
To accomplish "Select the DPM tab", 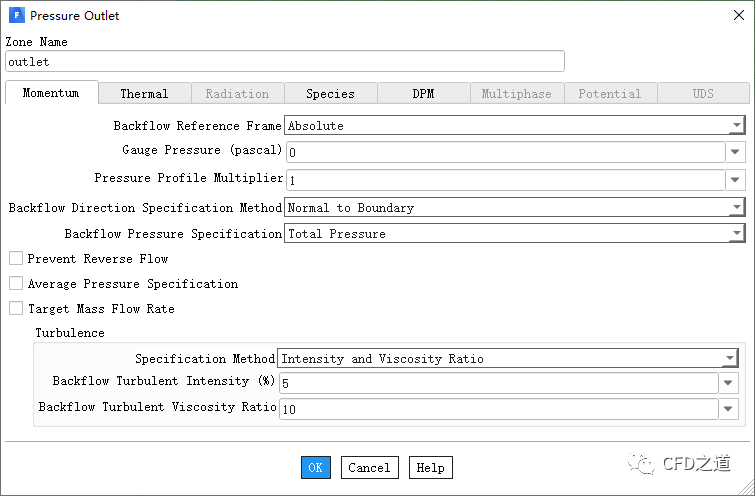I will point(423,93).
